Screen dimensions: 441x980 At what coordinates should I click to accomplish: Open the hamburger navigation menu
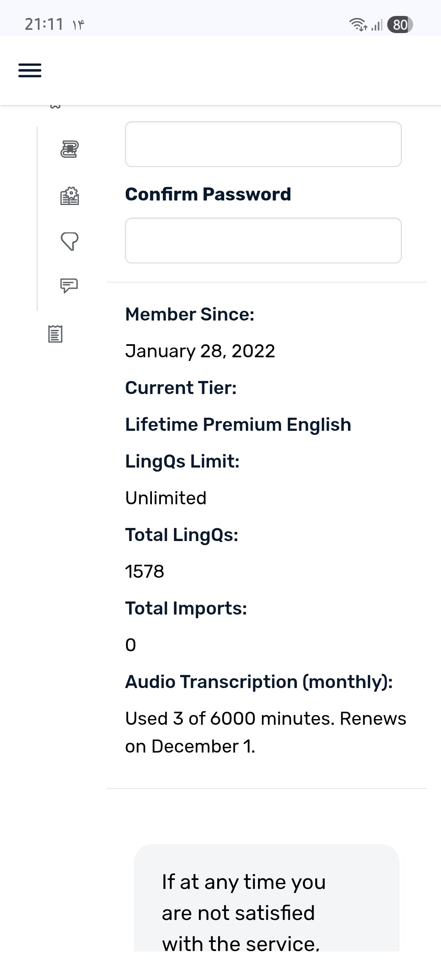(x=30, y=70)
